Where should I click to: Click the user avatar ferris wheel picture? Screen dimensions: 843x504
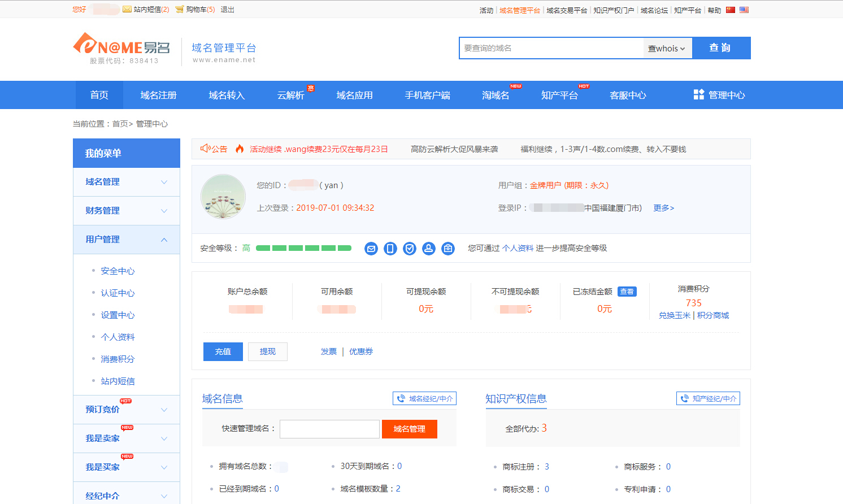click(223, 197)
